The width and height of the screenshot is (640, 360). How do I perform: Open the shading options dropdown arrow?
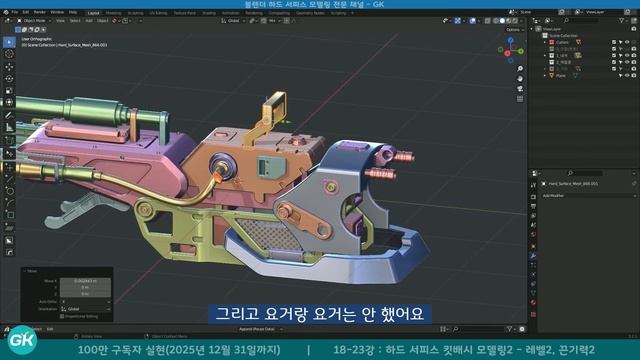[521, 21]
